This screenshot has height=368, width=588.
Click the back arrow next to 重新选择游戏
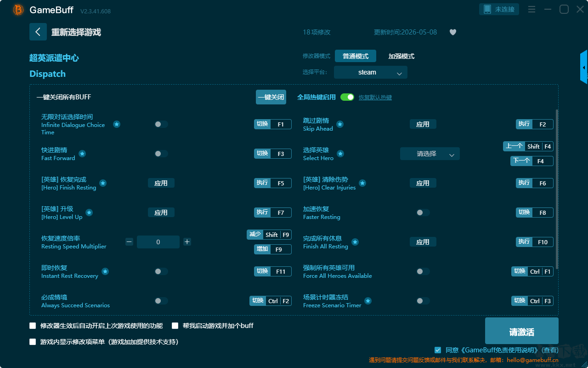click(x=38, y=32)
